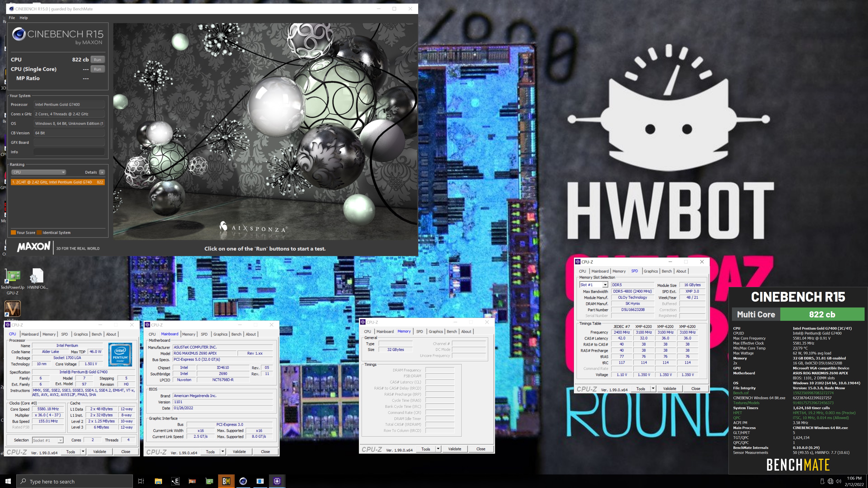868x488 pixels.
Task: Open the network status tray icon
Action: 831,481
